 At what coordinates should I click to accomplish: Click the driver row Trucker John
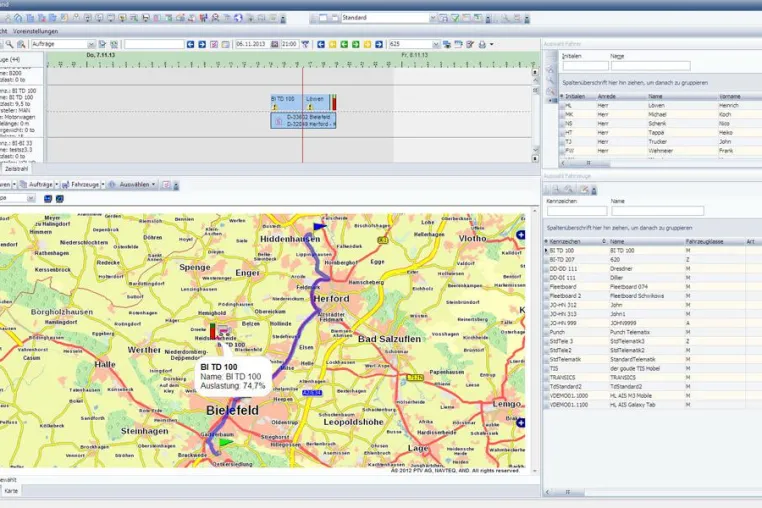660,142
